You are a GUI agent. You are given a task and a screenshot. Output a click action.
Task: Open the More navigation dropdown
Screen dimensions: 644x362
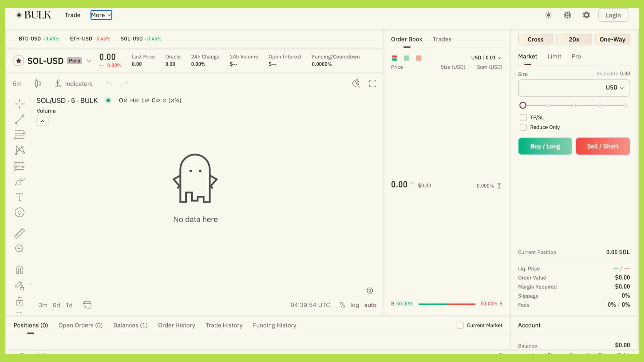(101, 15)
